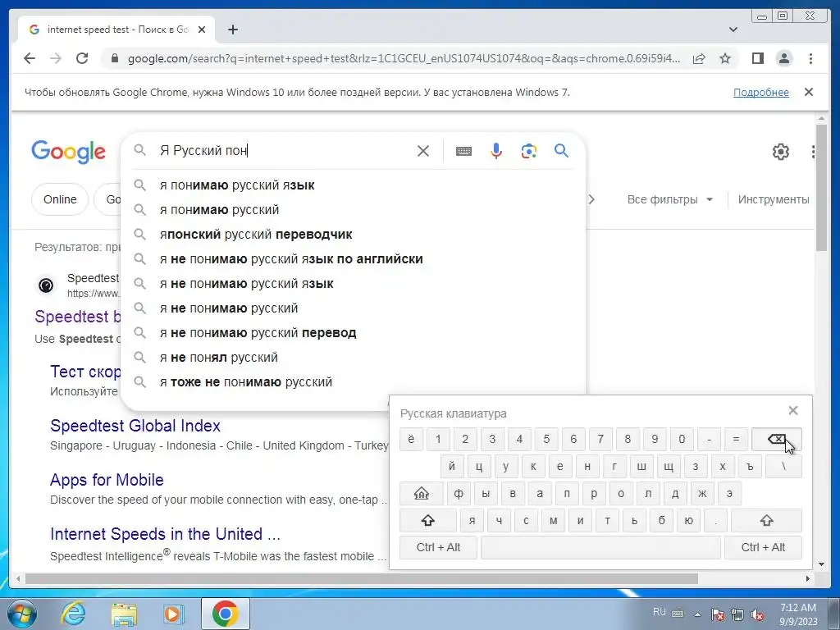Open the Chrome side panel

click(757, 58)
